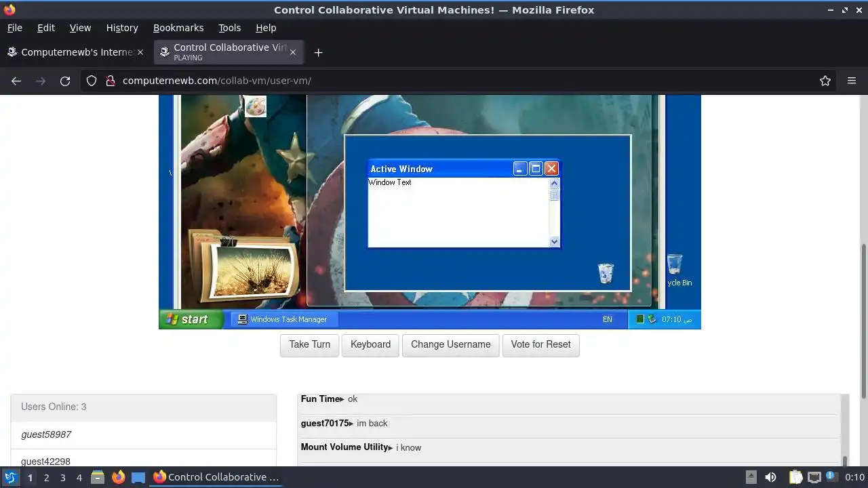Viewport: 868px width, 488px height.
Task: Switch to workspace 1
Action: coord(30,478)
